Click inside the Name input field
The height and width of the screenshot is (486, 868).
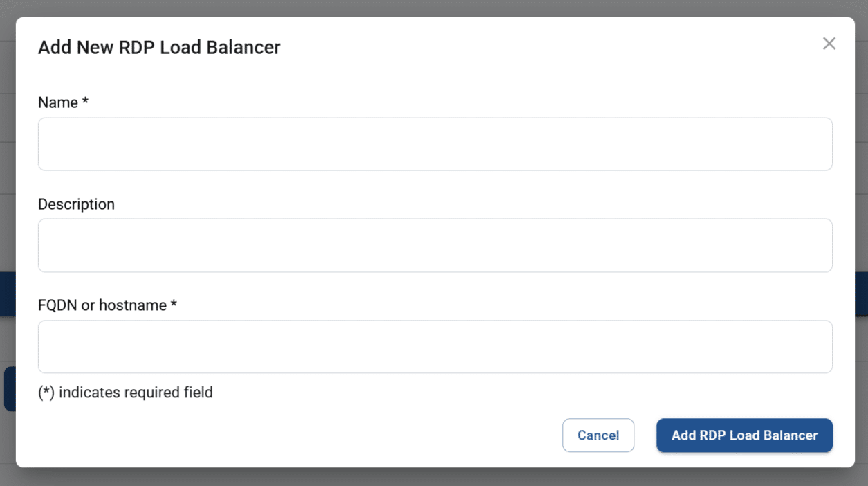click(434, 144)
